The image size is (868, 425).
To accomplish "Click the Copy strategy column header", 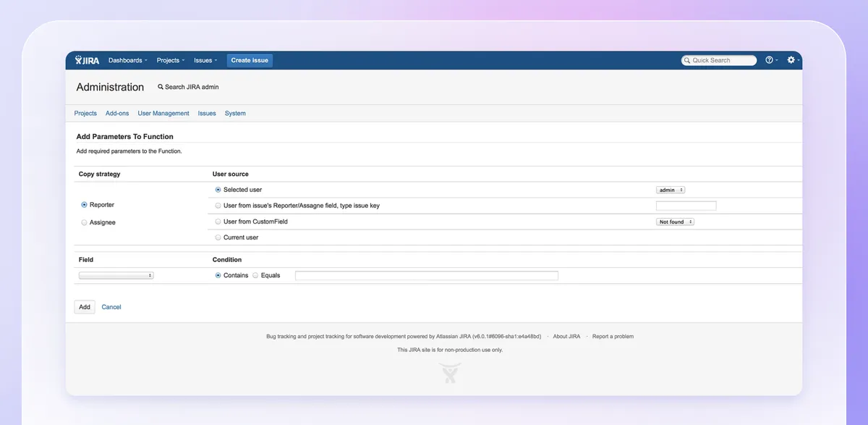I will point(100,174).
